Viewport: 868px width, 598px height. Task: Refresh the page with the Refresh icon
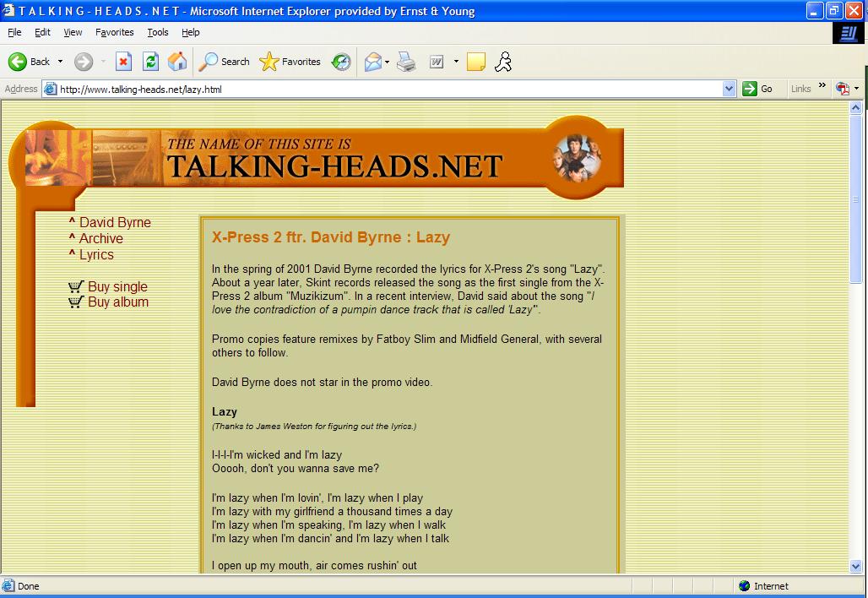point(150,62)
